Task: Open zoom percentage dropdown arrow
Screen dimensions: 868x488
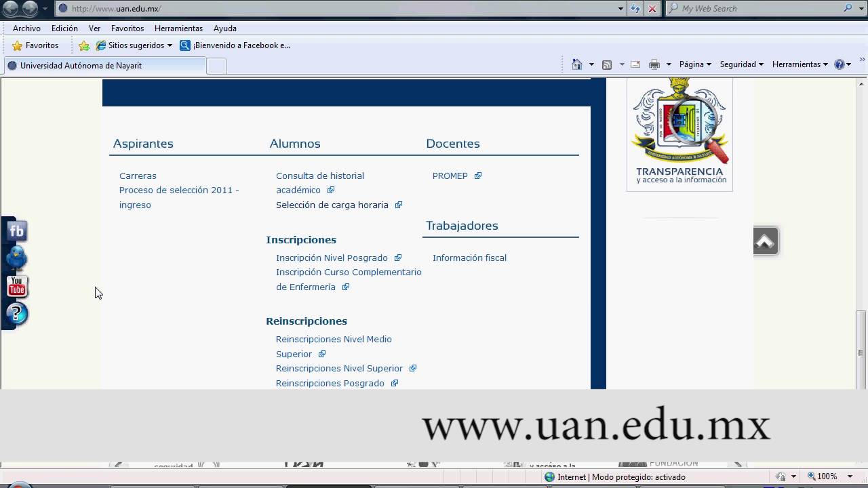Action: 850,476
